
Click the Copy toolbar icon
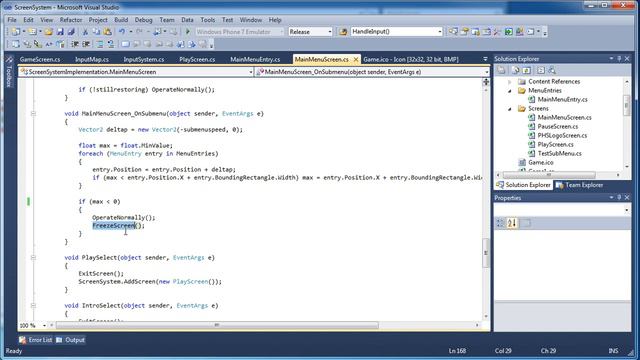[x=96, y=31]
